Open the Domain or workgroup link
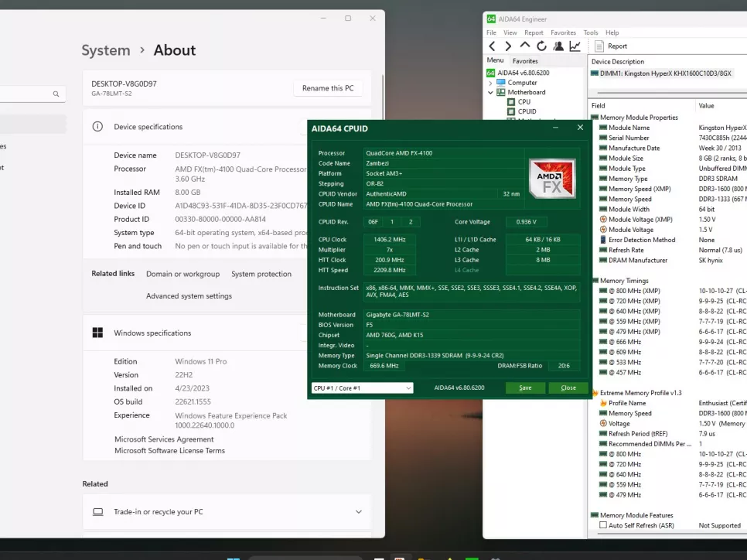The width and height of the screenshot is (747, 560). pyautogui.click(x=183, y=274)
